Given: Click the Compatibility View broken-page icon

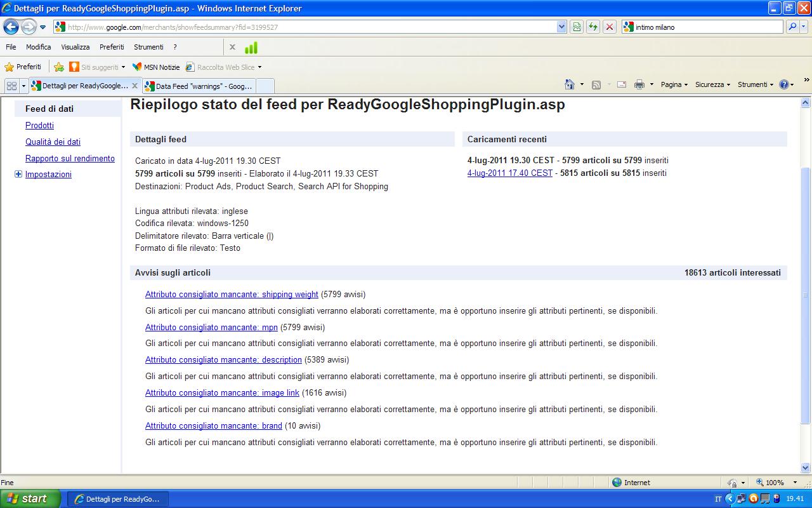Looking at the screenshot, I should 577,27.
